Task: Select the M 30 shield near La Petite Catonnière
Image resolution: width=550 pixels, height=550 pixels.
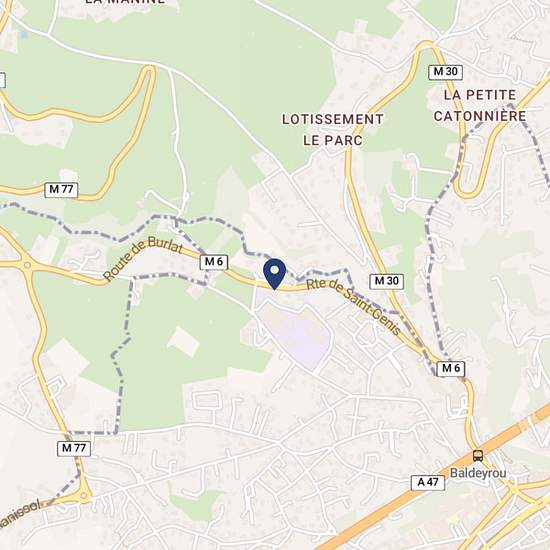Action: [x=445, y=72]
